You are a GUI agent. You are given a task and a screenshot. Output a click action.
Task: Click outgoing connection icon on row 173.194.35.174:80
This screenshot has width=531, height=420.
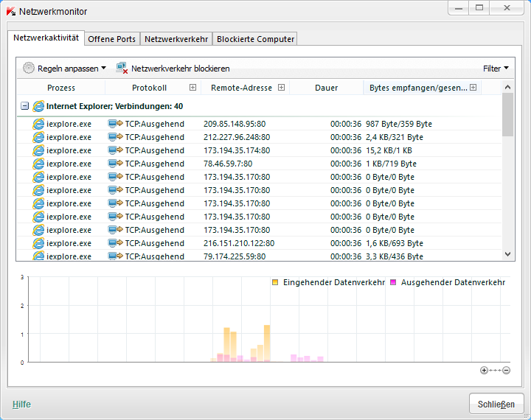pyautogui.click(x=116, y=150)
